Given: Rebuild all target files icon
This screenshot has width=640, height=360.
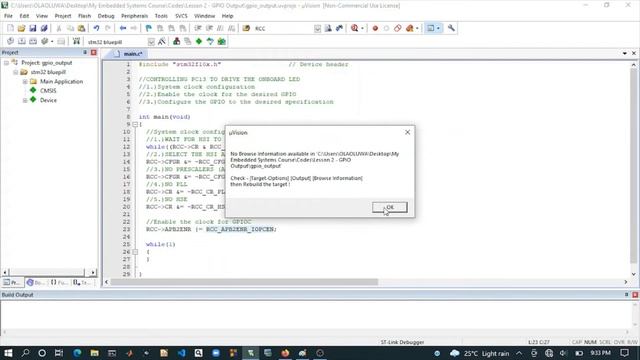Looking at the screenshot, I should tap(33, 41).
